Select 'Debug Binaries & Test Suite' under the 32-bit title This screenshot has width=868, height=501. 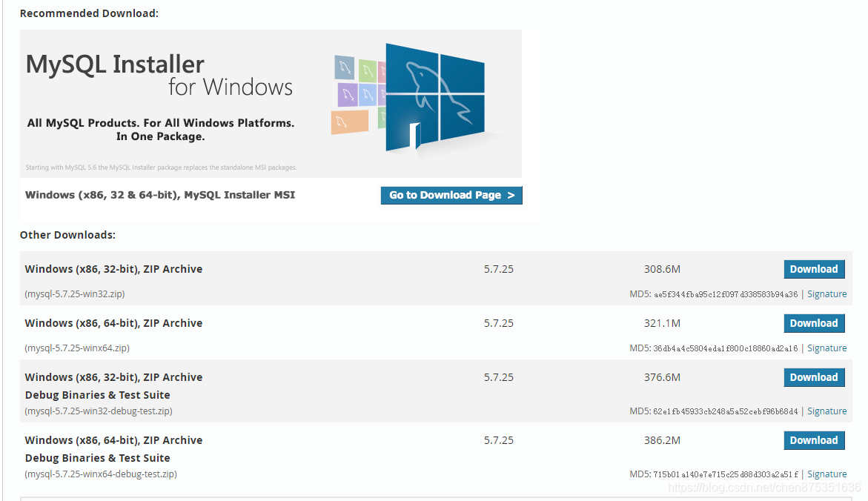point(97,395)
